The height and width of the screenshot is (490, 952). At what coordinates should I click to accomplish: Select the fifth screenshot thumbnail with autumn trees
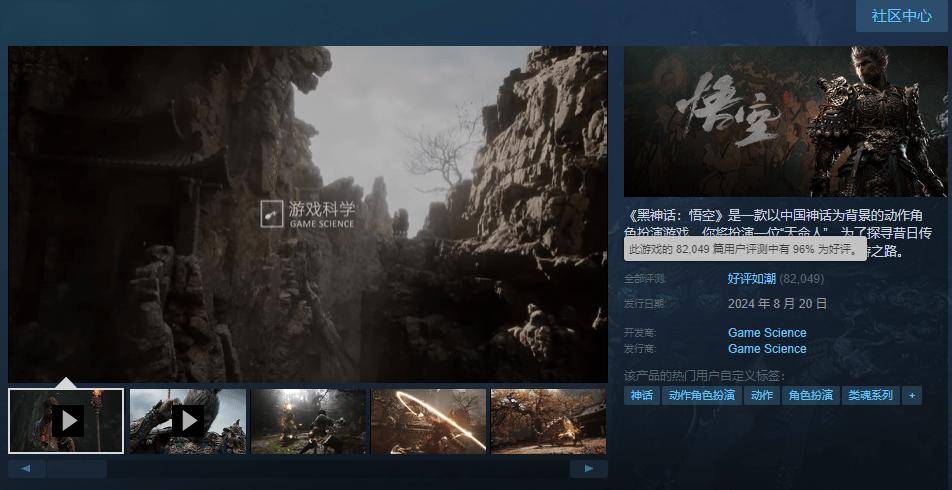coord(548,421)
